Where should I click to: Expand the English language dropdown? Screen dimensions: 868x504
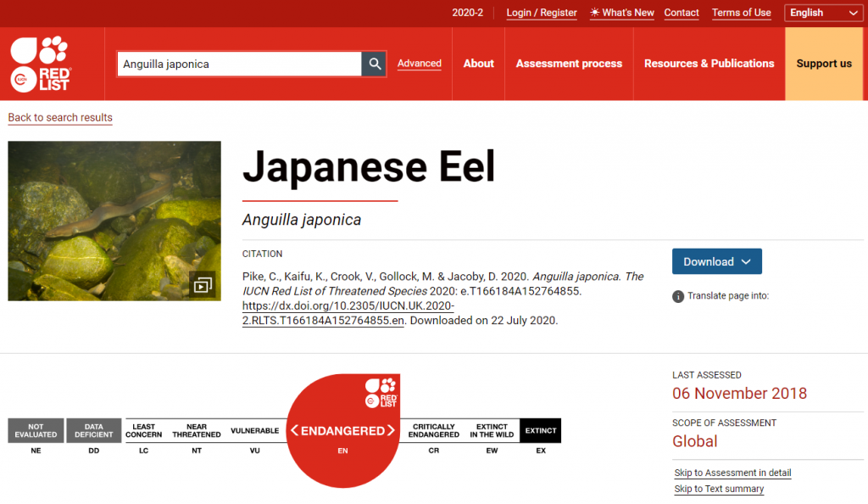(823, 13)
